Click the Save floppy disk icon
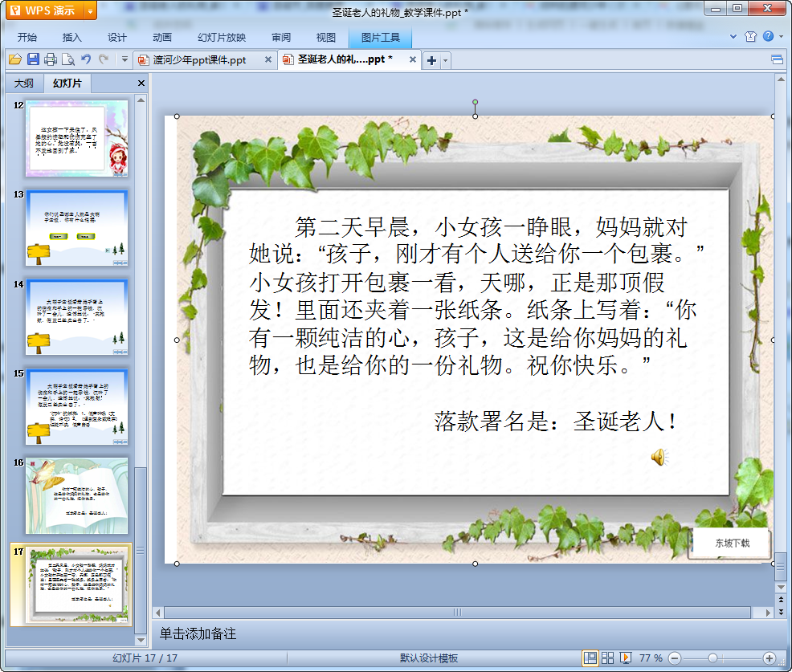 [33, 59]
